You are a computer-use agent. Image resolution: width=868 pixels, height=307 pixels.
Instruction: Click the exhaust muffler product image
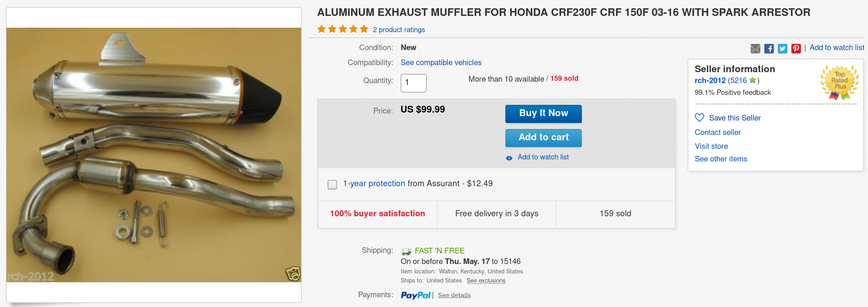[154, 155]
